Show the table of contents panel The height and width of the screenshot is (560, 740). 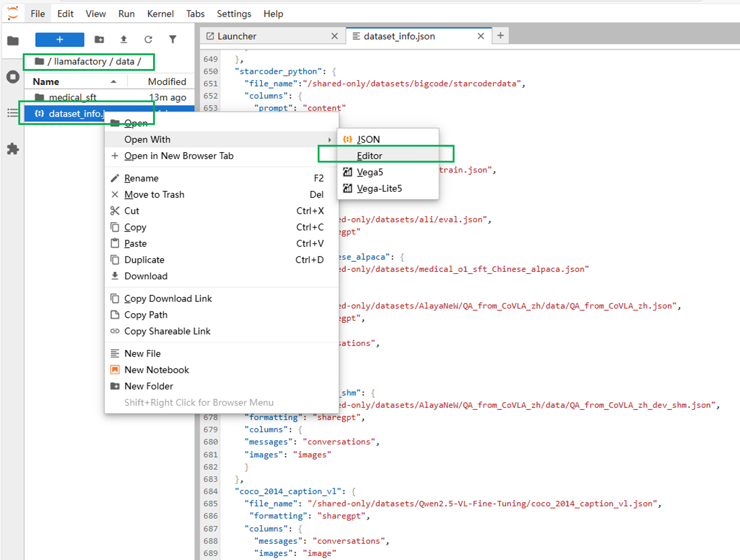(13, 113)
